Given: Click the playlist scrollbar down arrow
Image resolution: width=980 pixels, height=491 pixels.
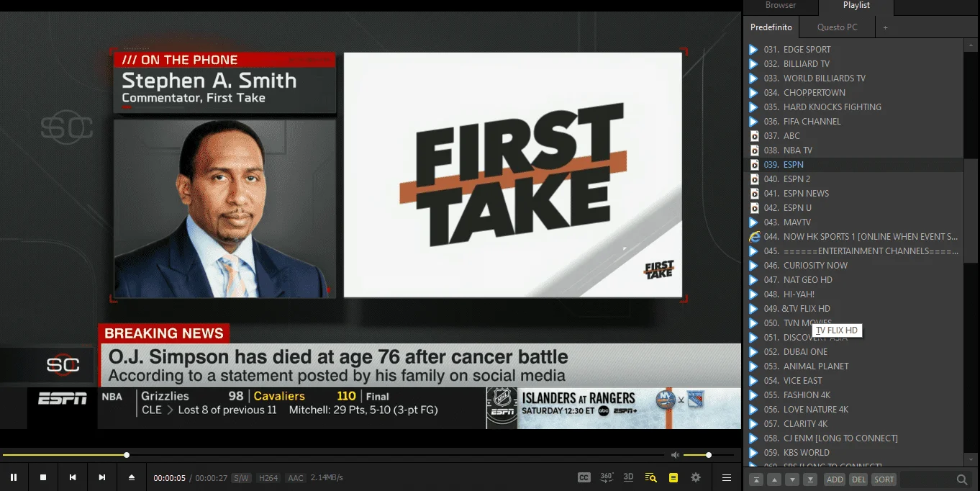Looking at the screenshot, I should coord(971,459).
